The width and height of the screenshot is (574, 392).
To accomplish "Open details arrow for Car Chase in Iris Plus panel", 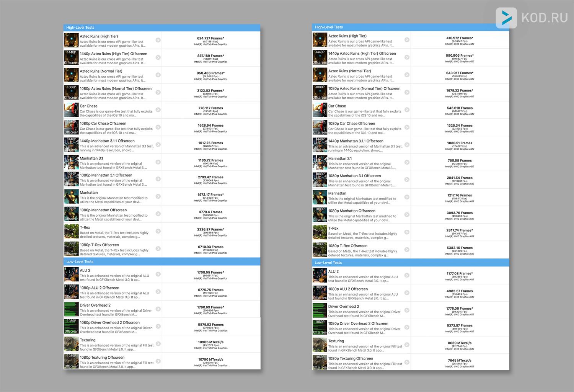I will coord(158,110).
